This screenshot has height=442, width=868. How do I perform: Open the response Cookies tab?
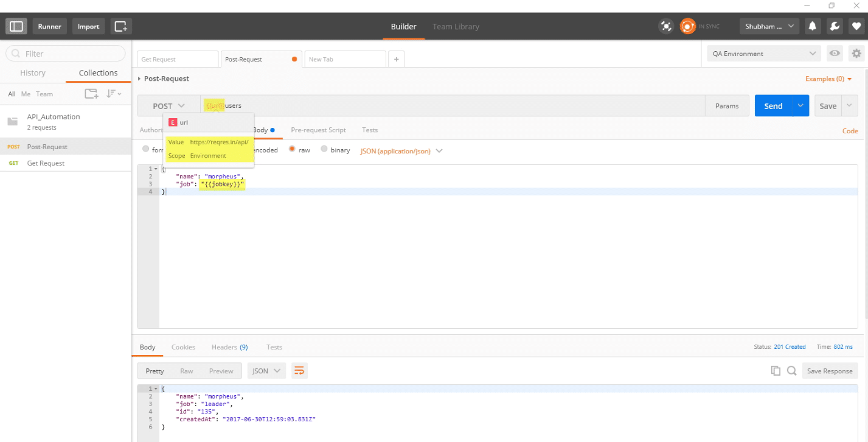[183, 347]
